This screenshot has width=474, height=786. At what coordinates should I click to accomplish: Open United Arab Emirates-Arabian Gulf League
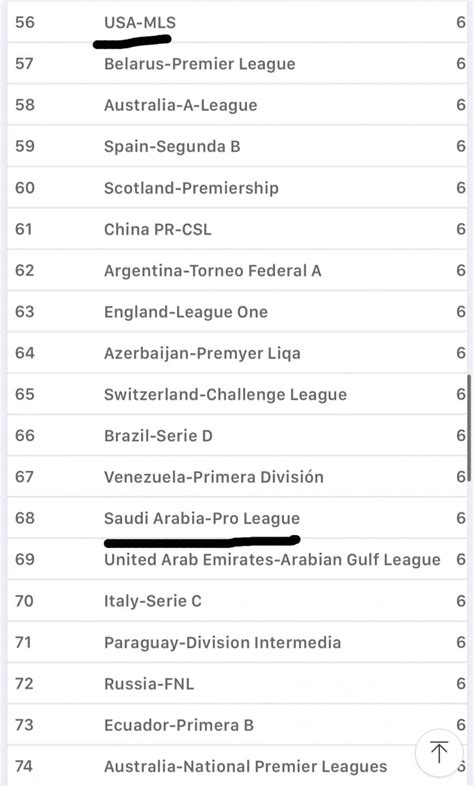coord(237,559)
